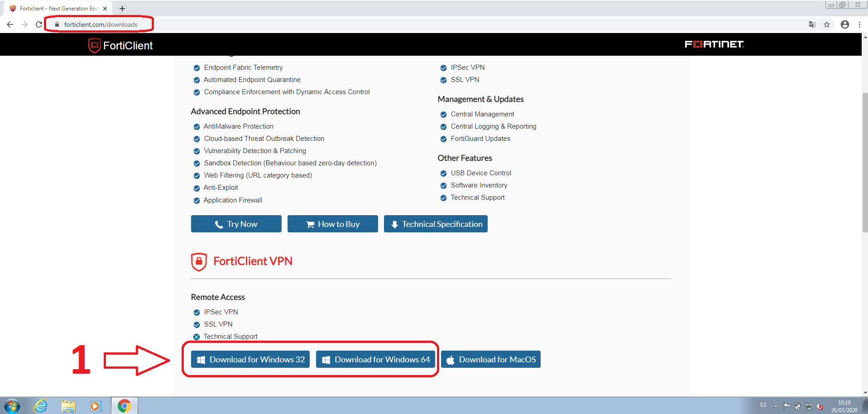The height and width of the screenshot is (414, 868).
Task: Click the site padlock security icon
Action: tap(57, 24)
